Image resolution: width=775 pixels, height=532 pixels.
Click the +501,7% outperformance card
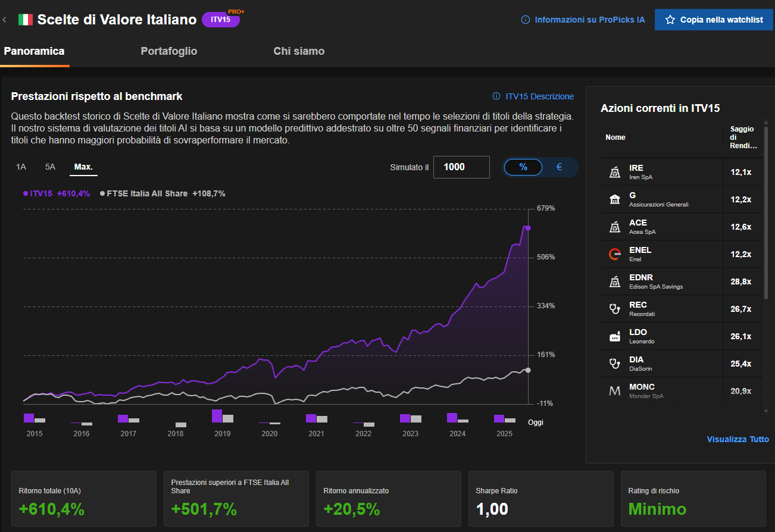tap(236, 499)
